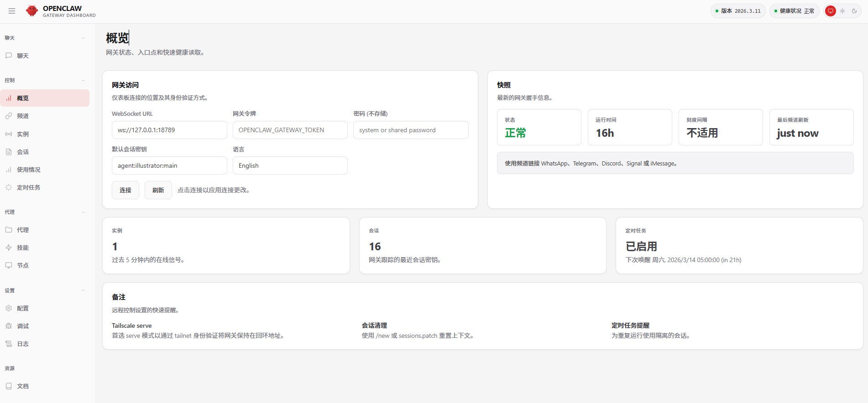
Task: Click the 使用频道链接 WhatsApp Telegram note
Action: point(675,163)
